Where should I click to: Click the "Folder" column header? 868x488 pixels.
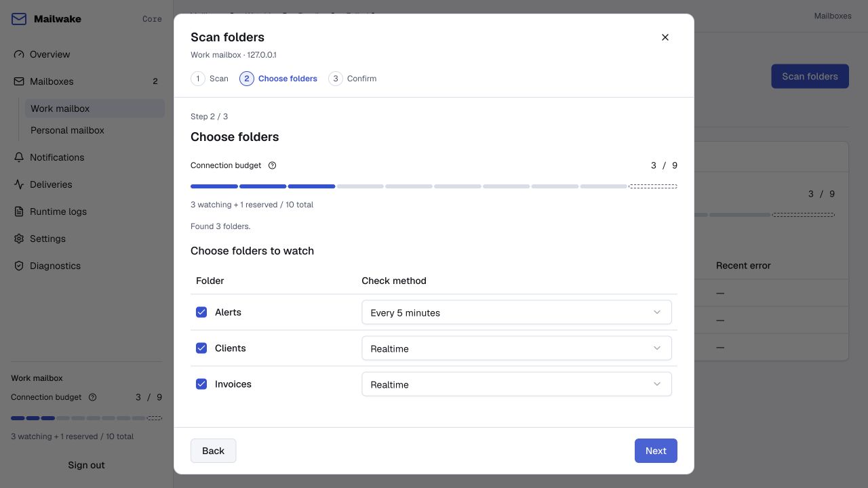click(210, 281)
